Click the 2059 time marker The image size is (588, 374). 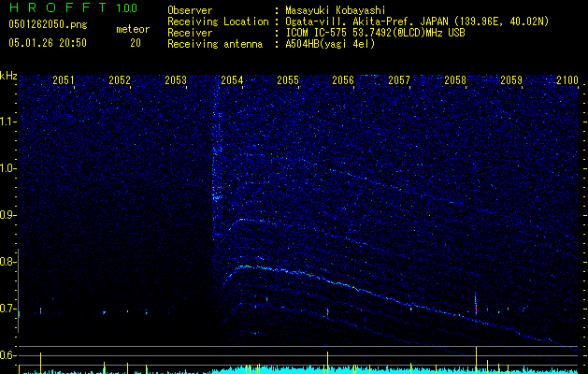pos(511,80)
